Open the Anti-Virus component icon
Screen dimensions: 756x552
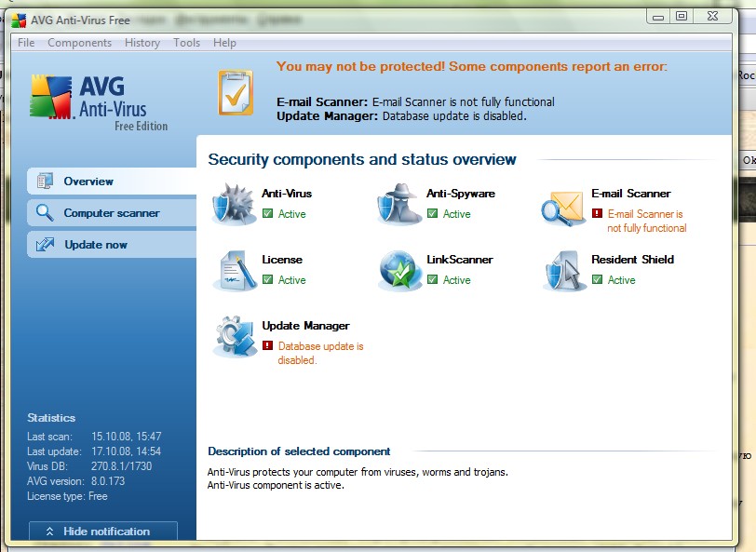(x=235, y=205)
